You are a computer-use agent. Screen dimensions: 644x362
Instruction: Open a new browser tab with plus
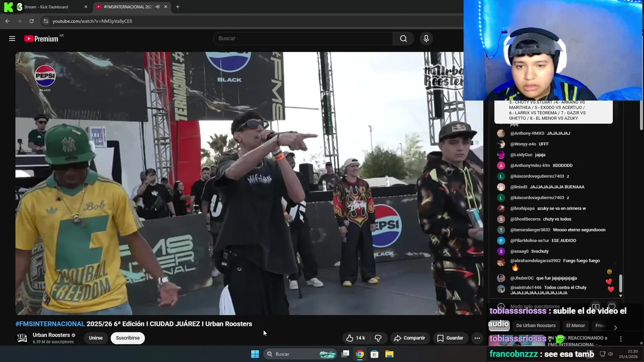178,7
